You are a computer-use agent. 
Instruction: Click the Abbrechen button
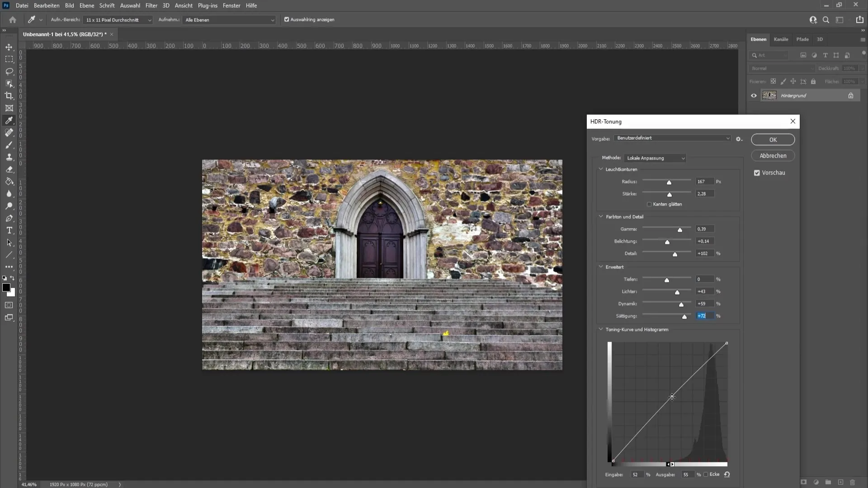(x=773, y=156)
